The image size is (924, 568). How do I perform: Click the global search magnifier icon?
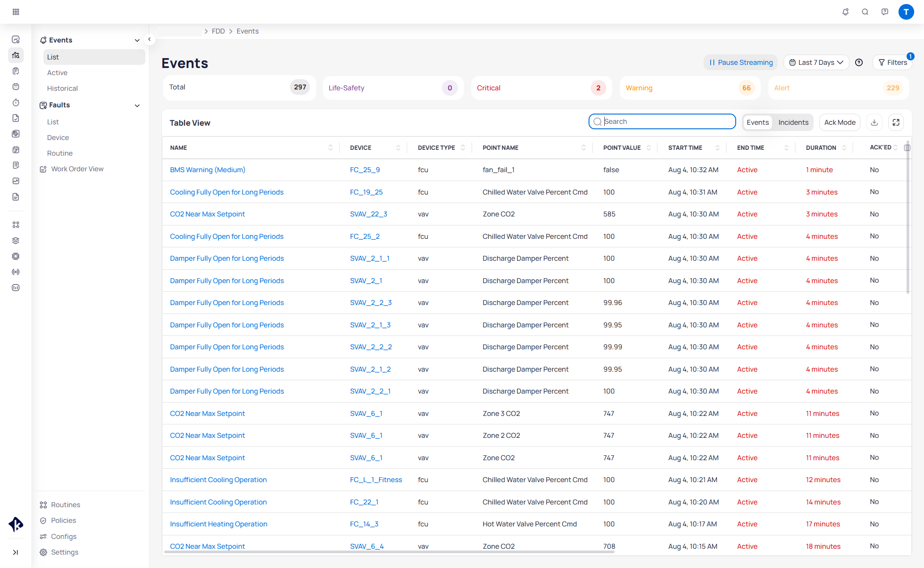coord(865,12)
